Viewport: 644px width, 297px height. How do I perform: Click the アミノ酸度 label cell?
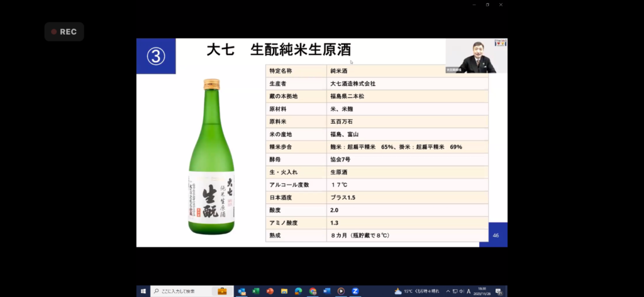[296, 223]
